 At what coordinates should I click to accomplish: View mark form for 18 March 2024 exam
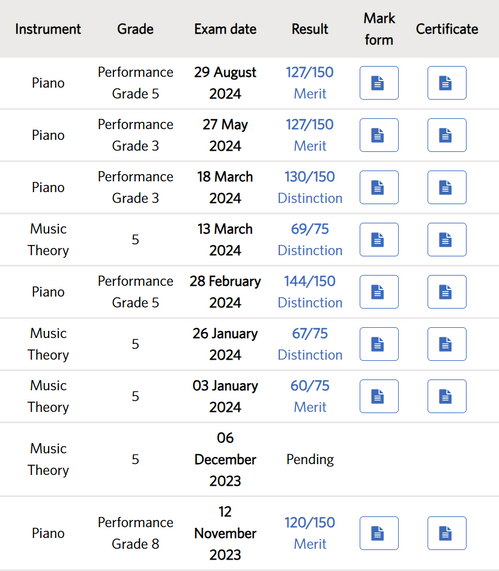(x=379, y=187)
